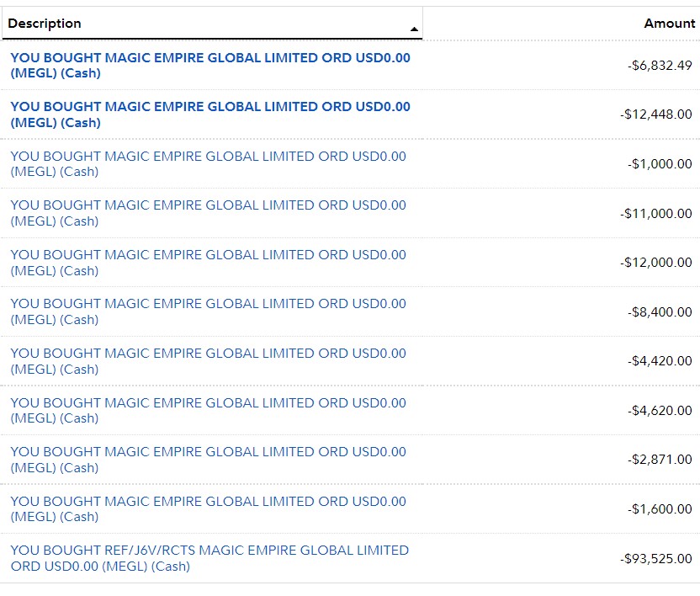Click the Amount column header
Screen dimensions: 700x596
click(x=669, y=24)
